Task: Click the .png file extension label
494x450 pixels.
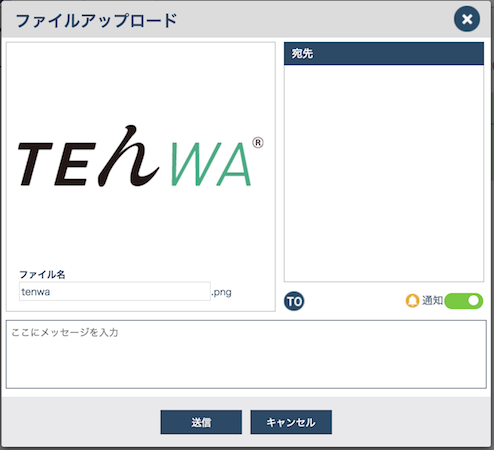Action: coord(221,292)
